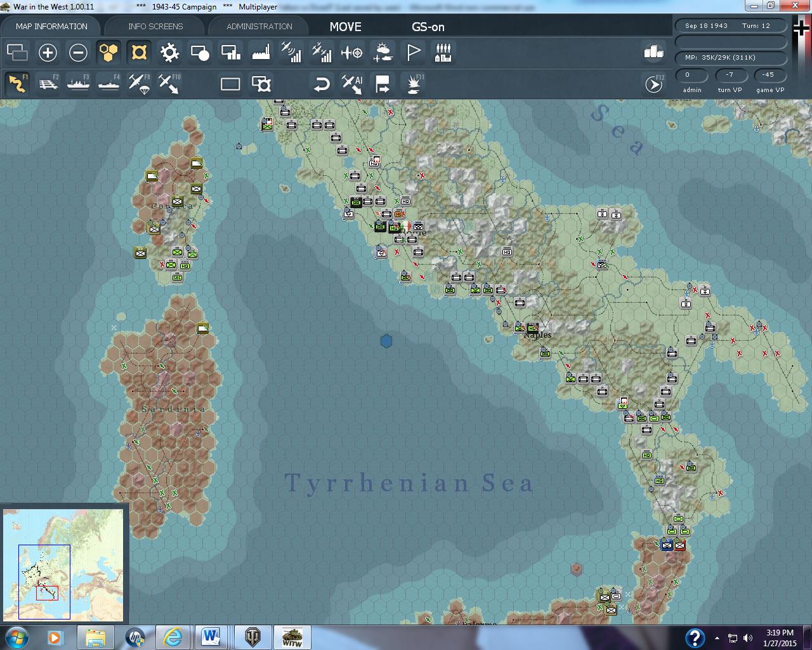The width and height of the screenshot is (812, 650).
Task: Click the overlapping windows icon
Action: coord(17,52)
